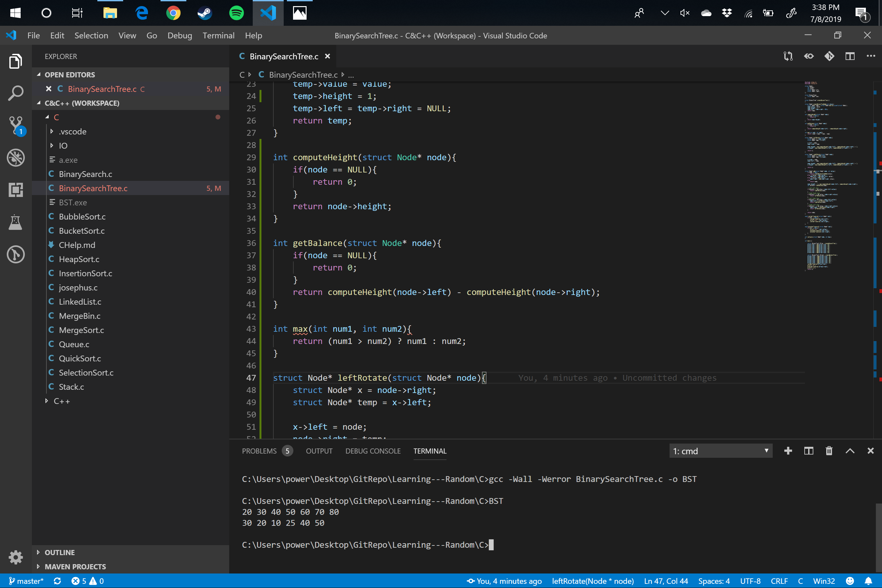Open the Manage gear settings menu
The image size is (882, 588).
click(15, 557)
